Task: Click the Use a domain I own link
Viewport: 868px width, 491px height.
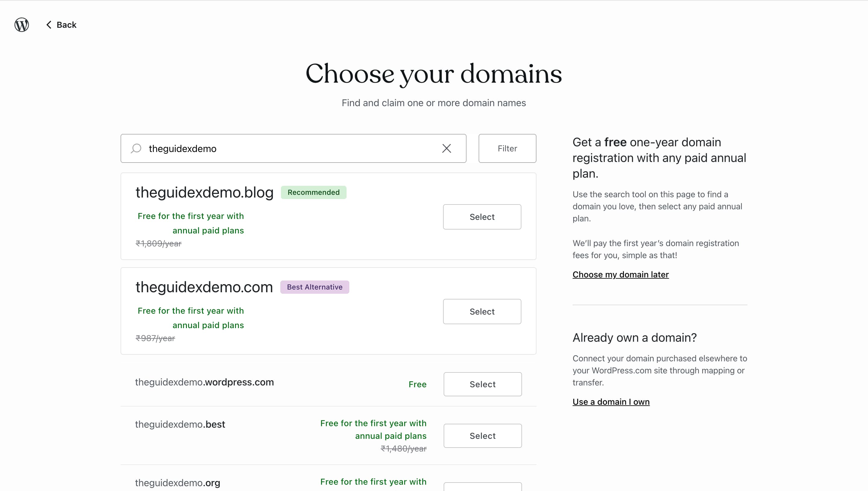Action: coord(611,402)
